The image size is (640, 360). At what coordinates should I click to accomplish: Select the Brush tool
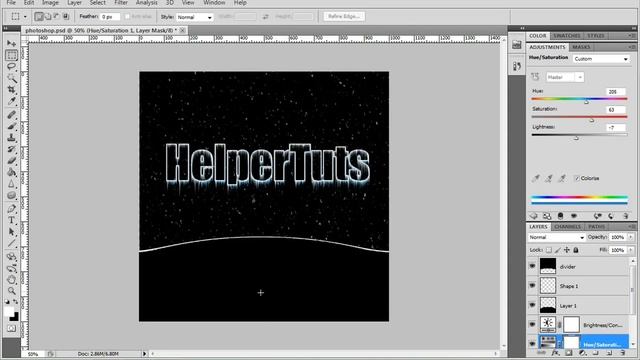pyautogui.click(x=11, y=126)
